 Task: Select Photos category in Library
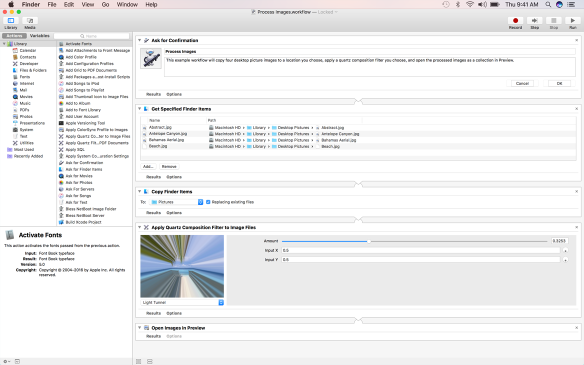(26, 116)
